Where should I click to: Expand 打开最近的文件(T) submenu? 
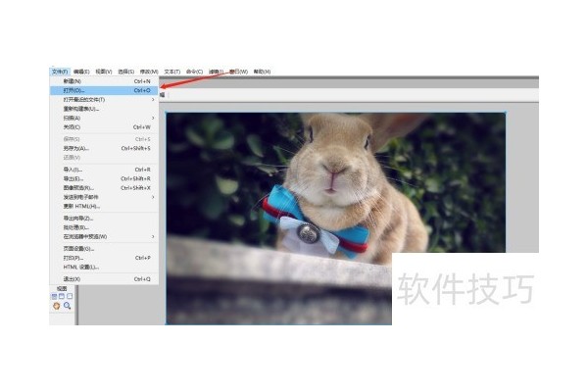point(104,99)
